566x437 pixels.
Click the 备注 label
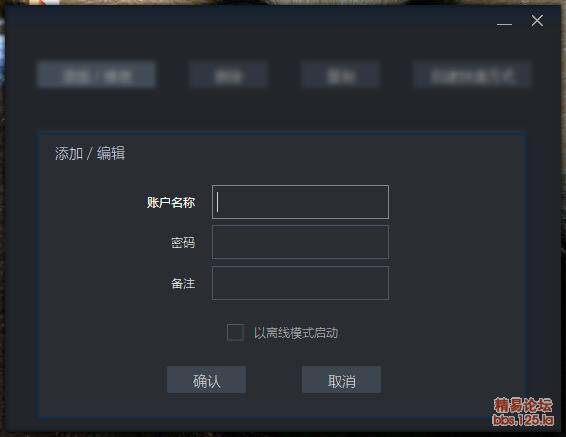click(x=183, y=284)
